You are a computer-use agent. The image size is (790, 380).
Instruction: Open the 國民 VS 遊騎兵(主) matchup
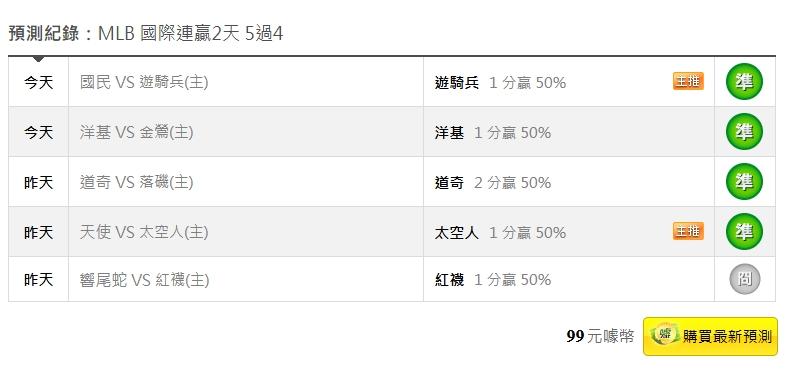pyautogui.click(x=144, y=82)
